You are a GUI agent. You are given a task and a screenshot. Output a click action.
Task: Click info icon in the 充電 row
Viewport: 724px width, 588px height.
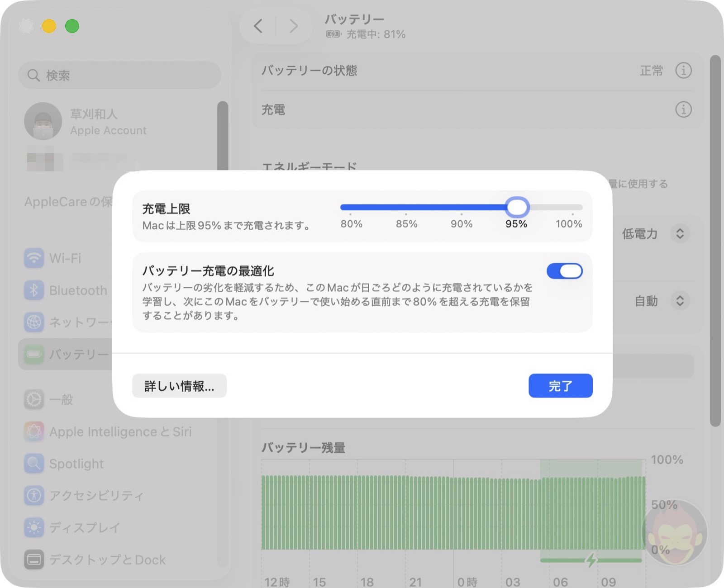pos(683,109)
